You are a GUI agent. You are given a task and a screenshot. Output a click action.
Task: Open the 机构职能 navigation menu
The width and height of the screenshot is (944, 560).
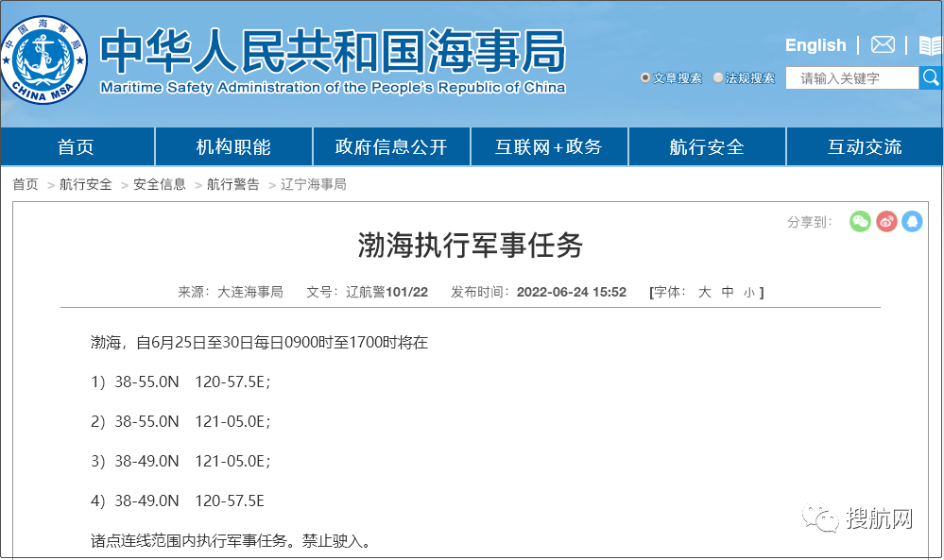pos(233,146)
